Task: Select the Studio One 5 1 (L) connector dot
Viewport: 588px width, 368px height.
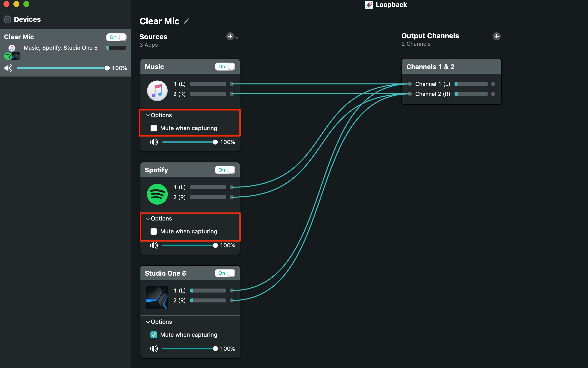Action: [x=232, y=291]
